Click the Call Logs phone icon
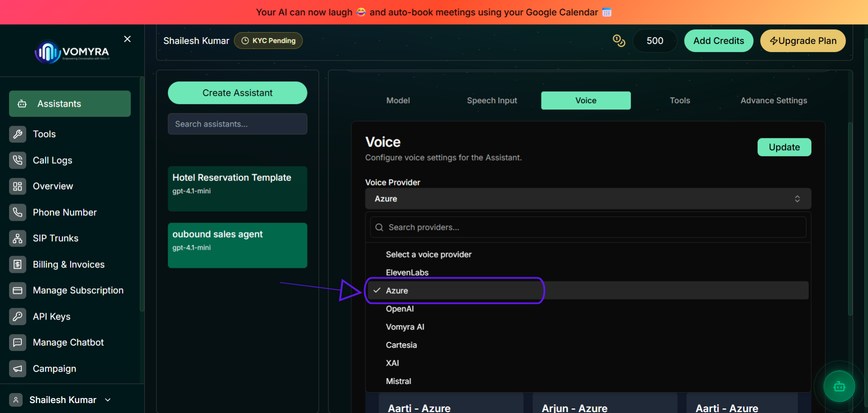 click(x=18, y=160)
